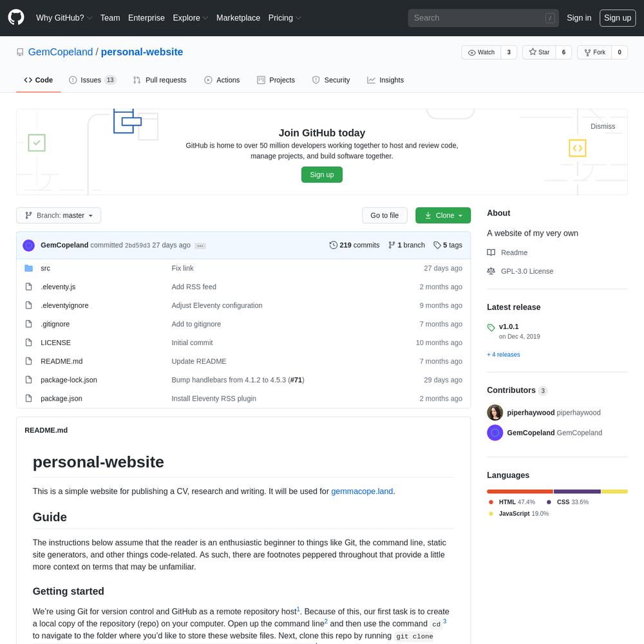
Task: Open the Insights tab
Action: point(385,80)
